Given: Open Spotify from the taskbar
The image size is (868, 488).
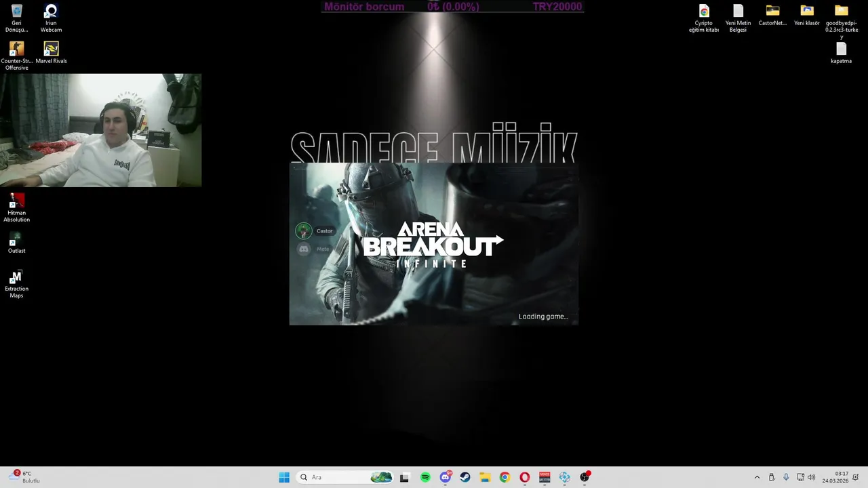Looking at the screenshot, I should (425, 477).
